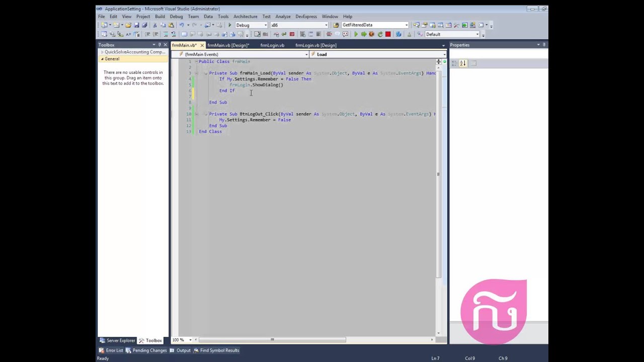Screen dimensions: 644x362
Task: Expand QuickSolveAccounting Components toolbox group
Action: [102, 52]
